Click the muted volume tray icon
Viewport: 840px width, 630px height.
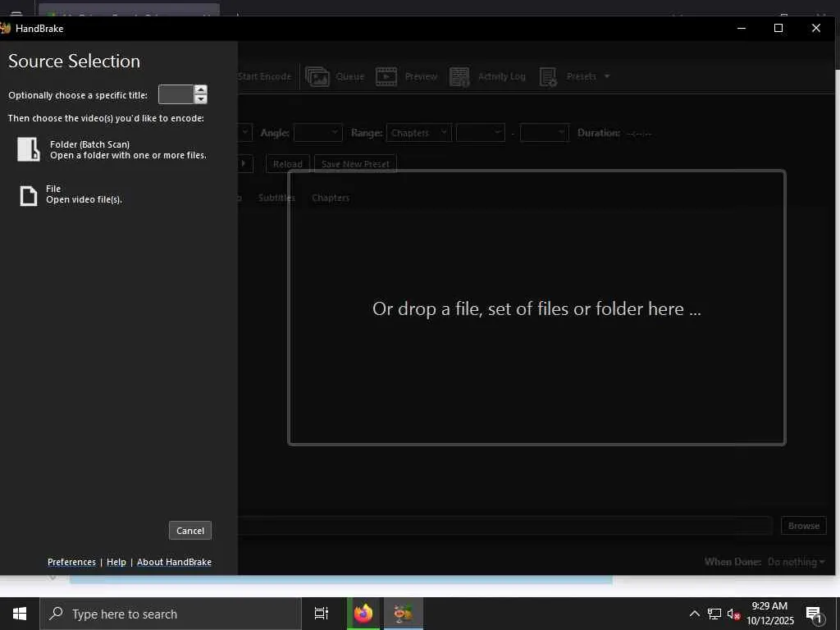tap(733, 614)
